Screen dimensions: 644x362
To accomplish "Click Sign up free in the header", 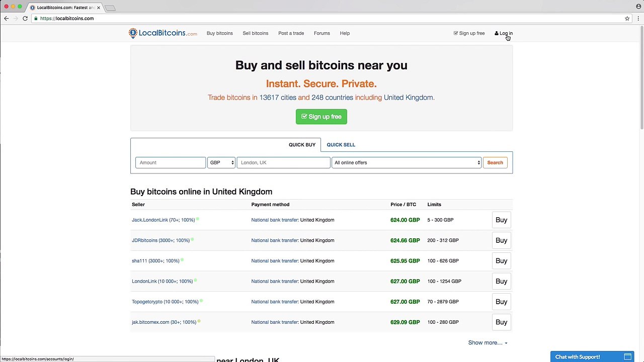I will [469, 33].
